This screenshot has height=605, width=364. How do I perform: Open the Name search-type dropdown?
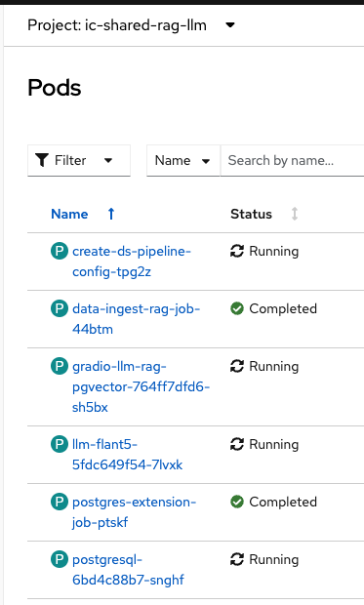click(182, 160)
